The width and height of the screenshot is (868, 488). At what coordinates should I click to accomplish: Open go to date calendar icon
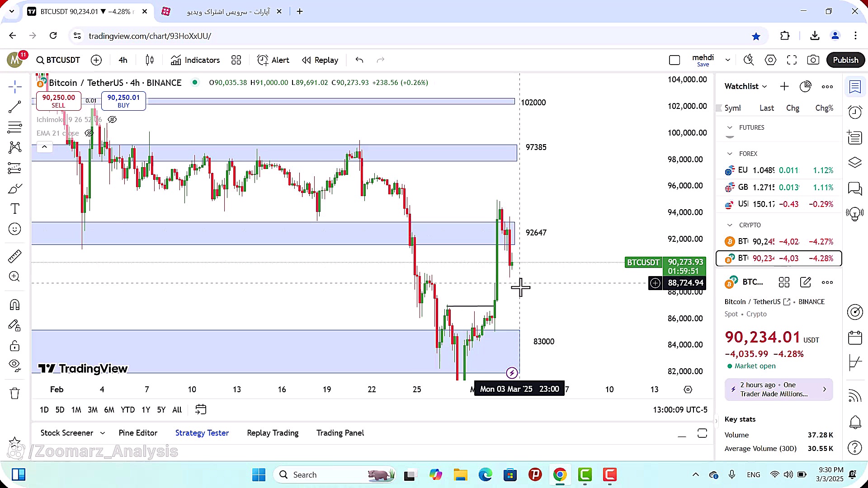tap(201, 410)
